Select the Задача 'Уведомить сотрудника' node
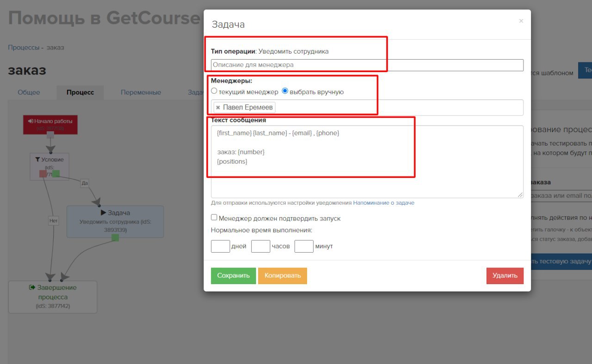Image resolution: width=592 pixels, height=364 pixels. click(x=115, y=222)
